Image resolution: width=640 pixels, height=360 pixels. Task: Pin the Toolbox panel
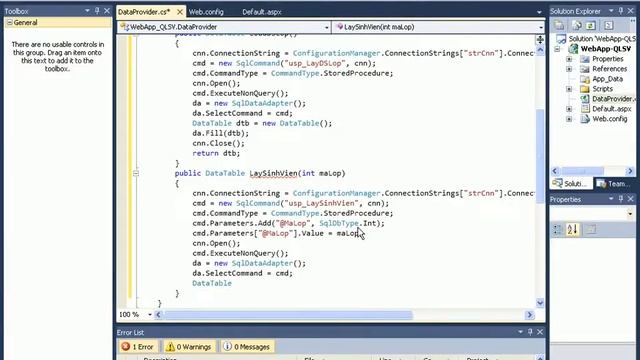(97, 11)
